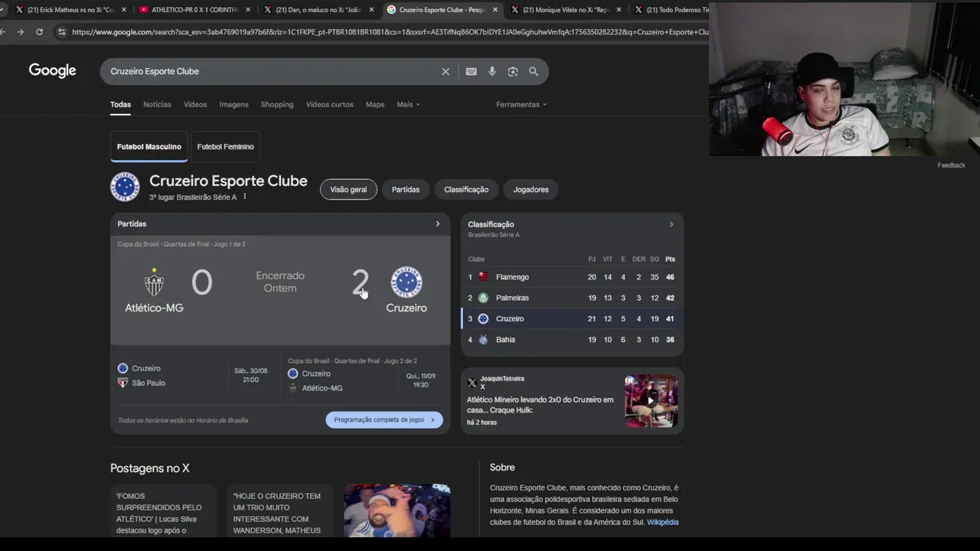Image resolution: width=980 pixels, height=551 pixels.
Task: Open Jogadores chip
Action: pos(531,189)
